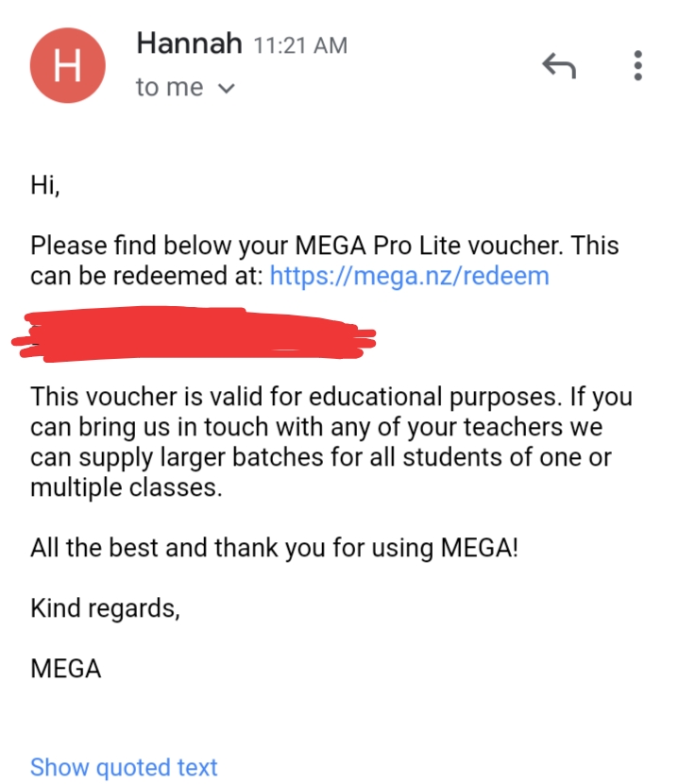Open the three-dot more options menu
679x784 pixels.
tap(638, 64)
